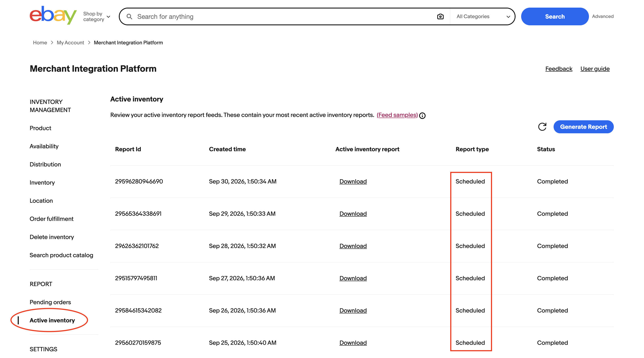Image resolution: width=644 pixels, height=358 pixels.
Task: Click the blue Search button
Action: point(554,17)
